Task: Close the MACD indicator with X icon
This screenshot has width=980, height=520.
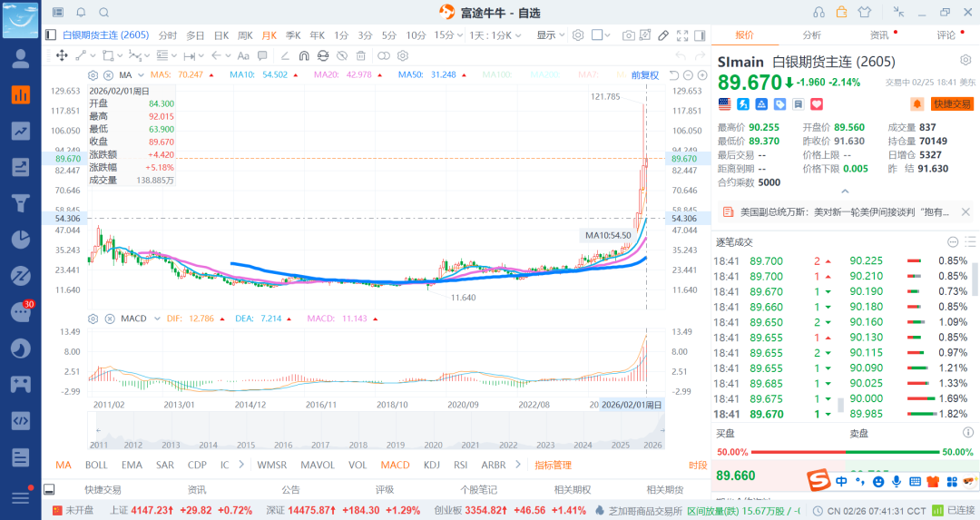Action: pos(110,319)
